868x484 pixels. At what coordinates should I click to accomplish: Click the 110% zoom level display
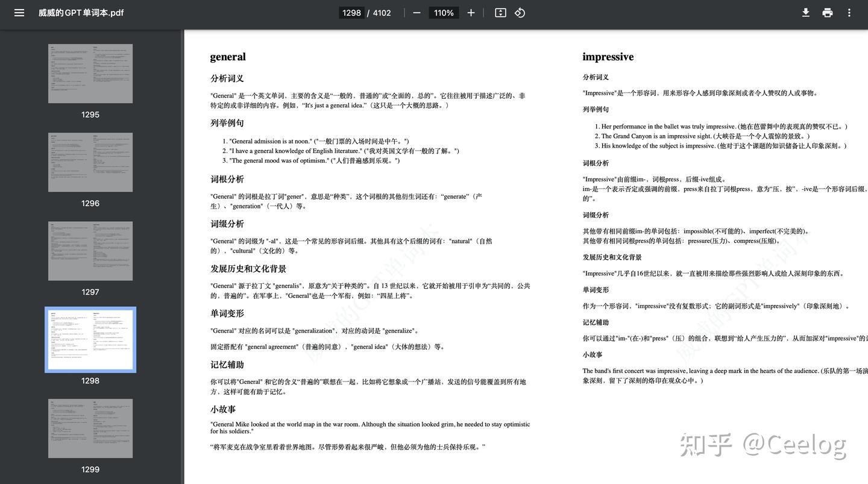[x=443, y=12]
